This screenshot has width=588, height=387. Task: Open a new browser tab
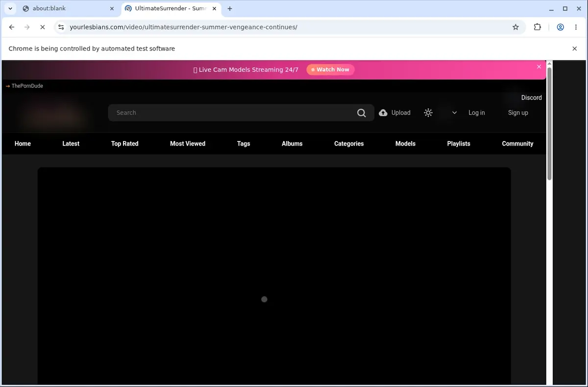[230, 8]
